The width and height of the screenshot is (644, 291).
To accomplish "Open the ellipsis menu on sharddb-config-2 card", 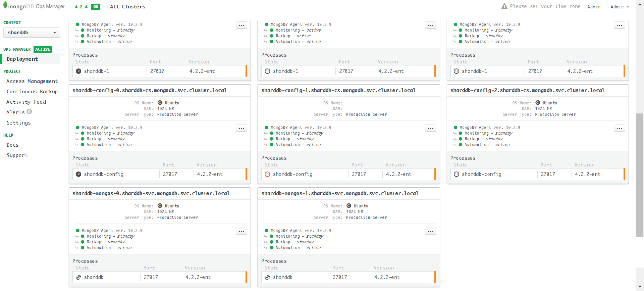I will [620, 129].
